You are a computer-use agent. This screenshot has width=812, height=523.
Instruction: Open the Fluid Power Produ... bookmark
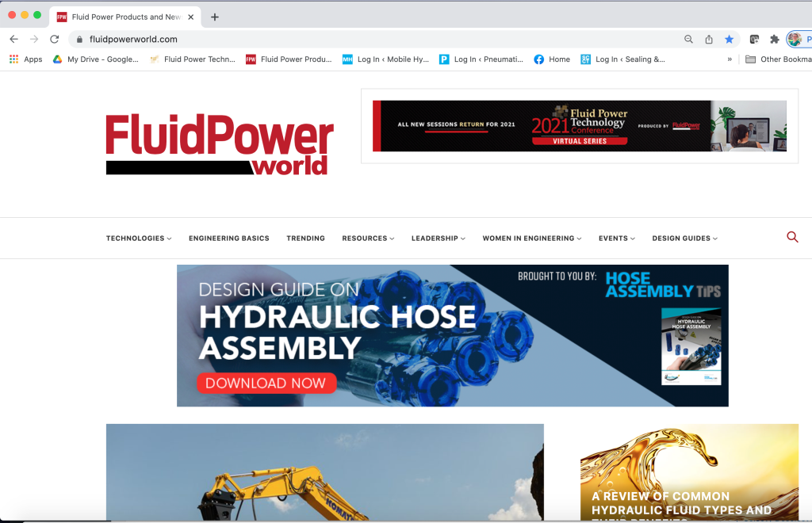point(289,59)
